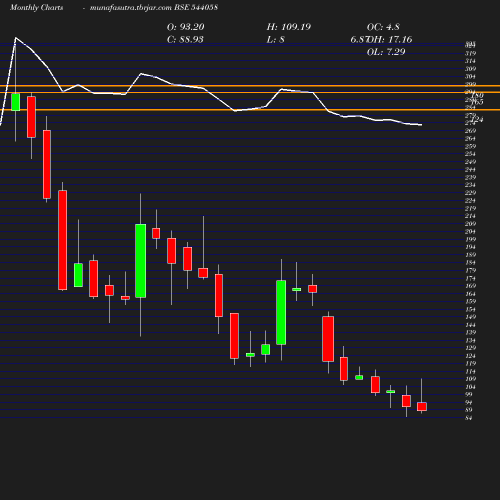Click the first green candle under the peak
This screenshot has width=500, height=500.
click(x=16, y=102)
